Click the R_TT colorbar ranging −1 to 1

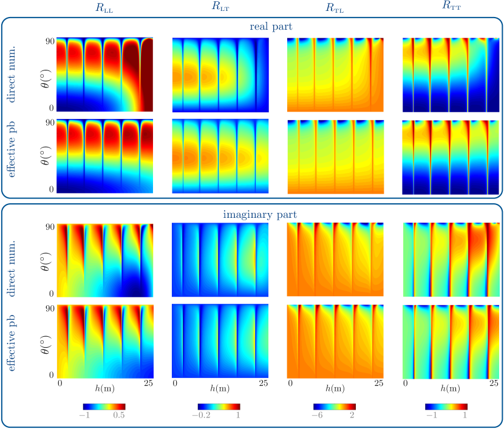pyautogui.click(x=446, y=407)
